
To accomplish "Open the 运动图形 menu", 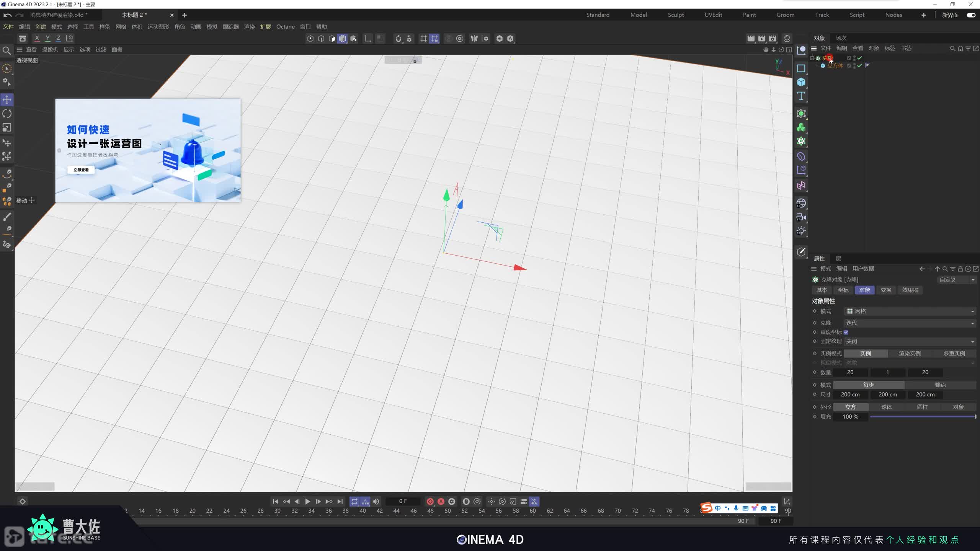I will point(158,27).
